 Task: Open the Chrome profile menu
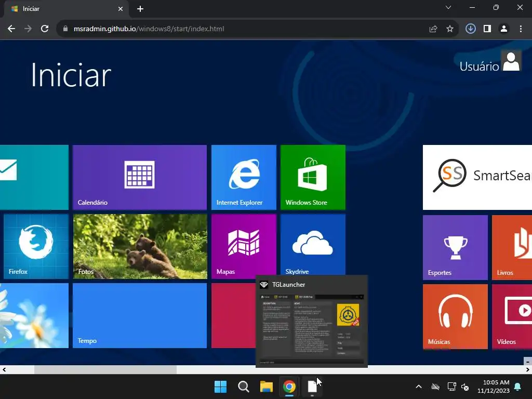click(504, 29)
